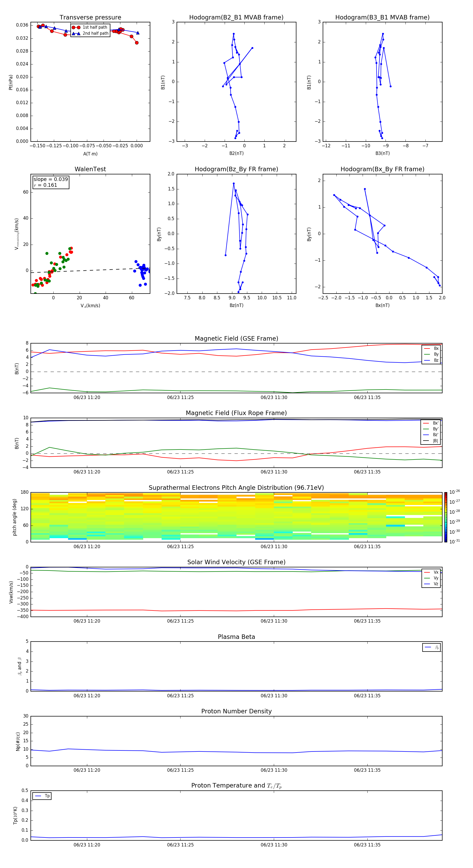473x868 pixels.
Task: Click the heatmap of the pitch angle distribution
Action: (236, 517)
